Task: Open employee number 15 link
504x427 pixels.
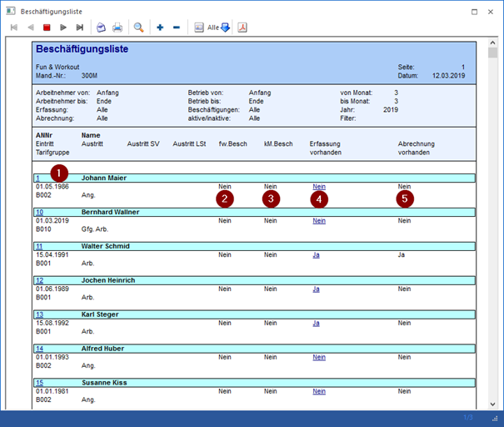Action: 39,383
